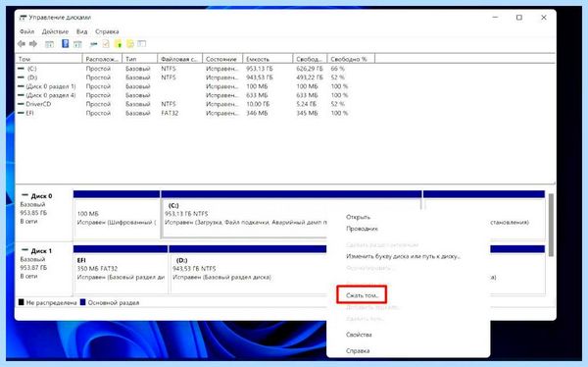Click the Disk Management title bar icon
Screen dimensions: 588x367
[x=23, y=18]
